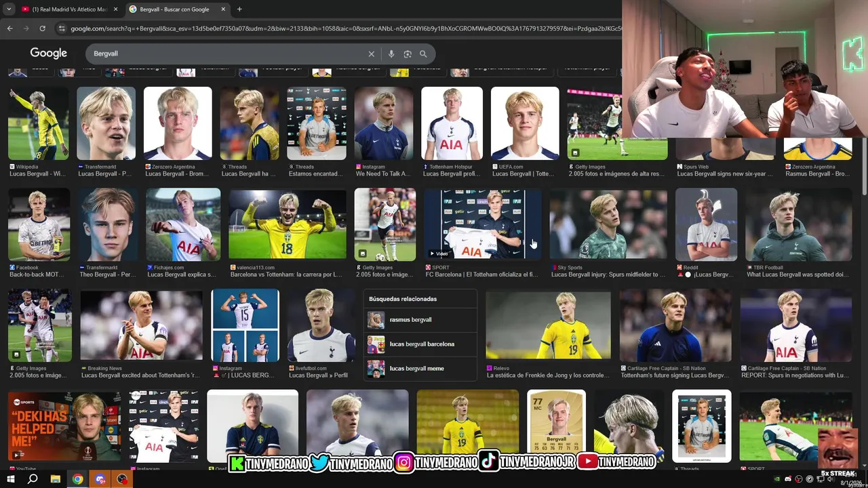The height and width of the screenshot is (488, 868).
Task: Open livefutbol.com Lucas Bergvall Perfil image
Action: pyautogui.click(x=321, y=325)
